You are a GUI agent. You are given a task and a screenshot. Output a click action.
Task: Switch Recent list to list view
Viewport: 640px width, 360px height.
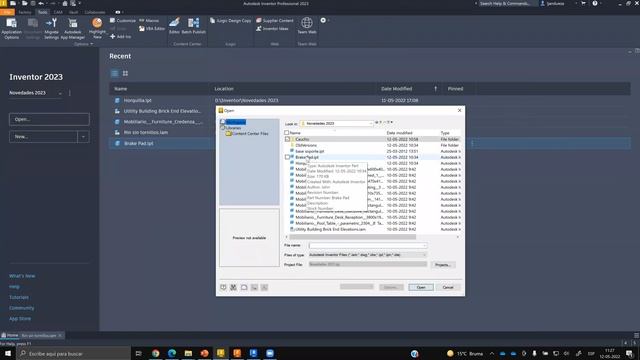pyautogui.click(x=115, y=73)
